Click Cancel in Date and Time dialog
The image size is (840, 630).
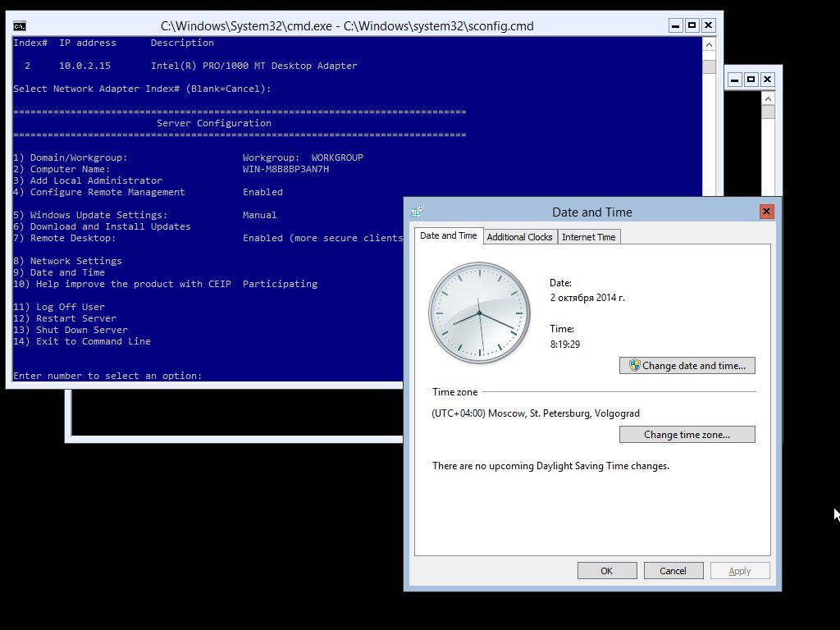(673, 571)
